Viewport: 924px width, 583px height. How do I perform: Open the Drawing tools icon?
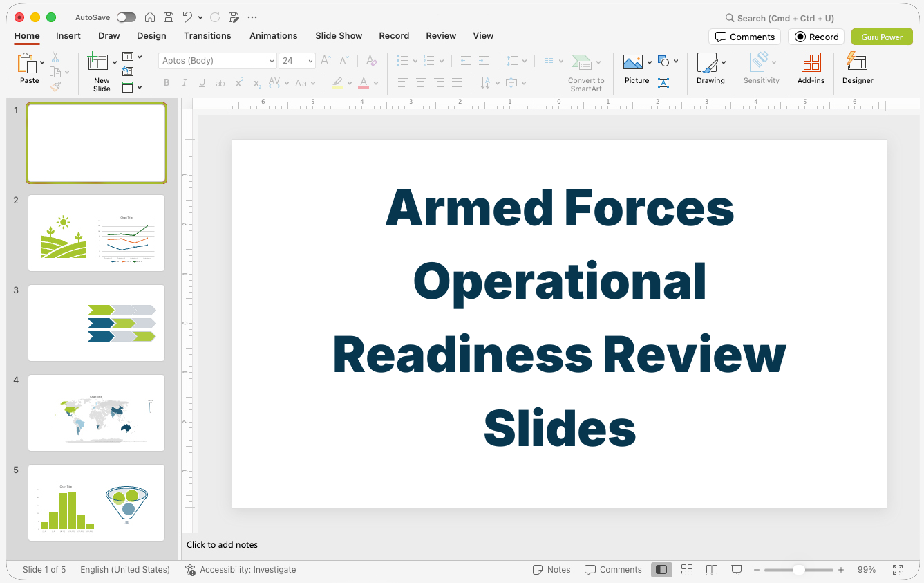707,63
